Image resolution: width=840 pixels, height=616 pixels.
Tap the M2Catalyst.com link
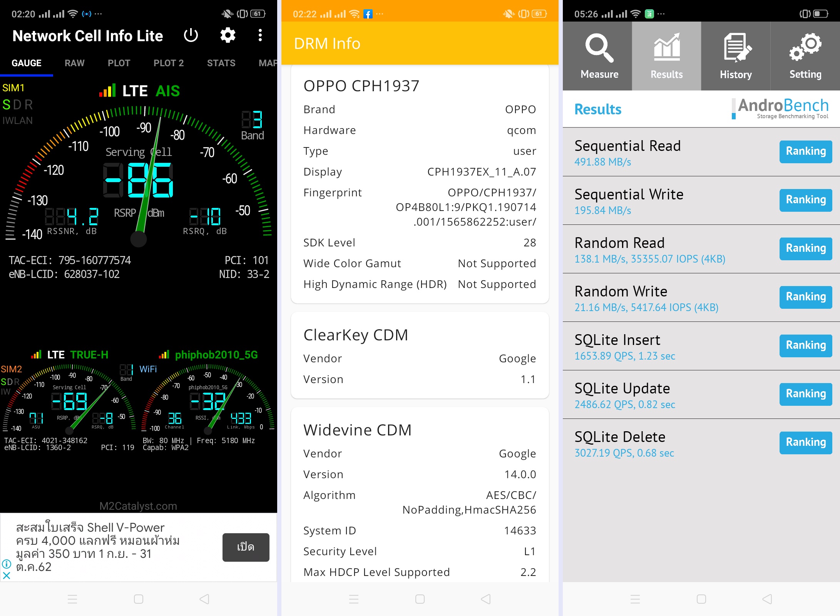click(x=138, y=506)
